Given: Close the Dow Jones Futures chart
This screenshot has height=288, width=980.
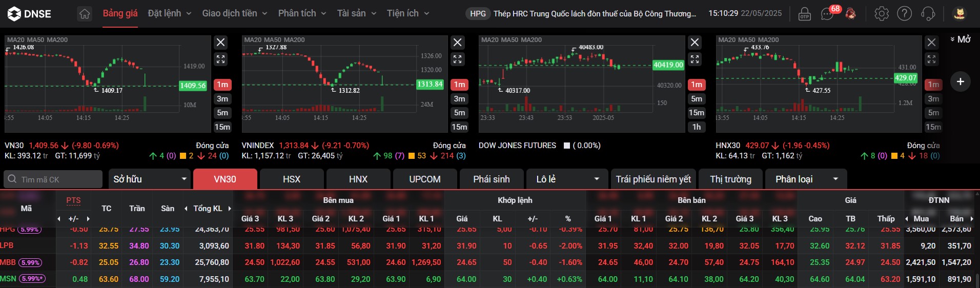Looking at the screenshot, I should tap(695, 43).
